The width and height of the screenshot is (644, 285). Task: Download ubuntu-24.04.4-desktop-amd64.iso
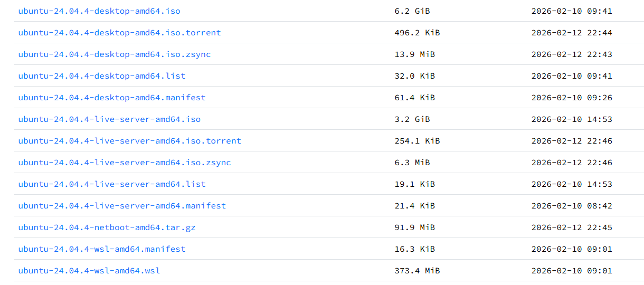pyautogui.click(x=99, y=11)
